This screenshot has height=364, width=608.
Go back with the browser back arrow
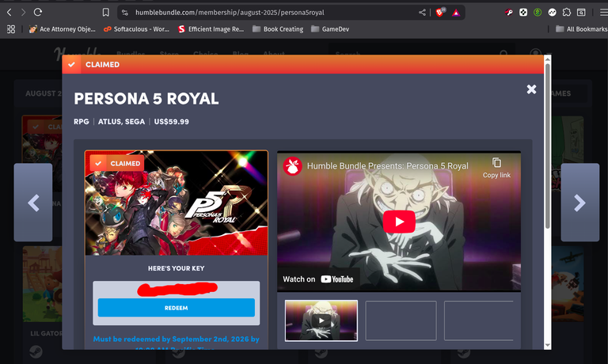pyautogui.click(x=9, y=13)
